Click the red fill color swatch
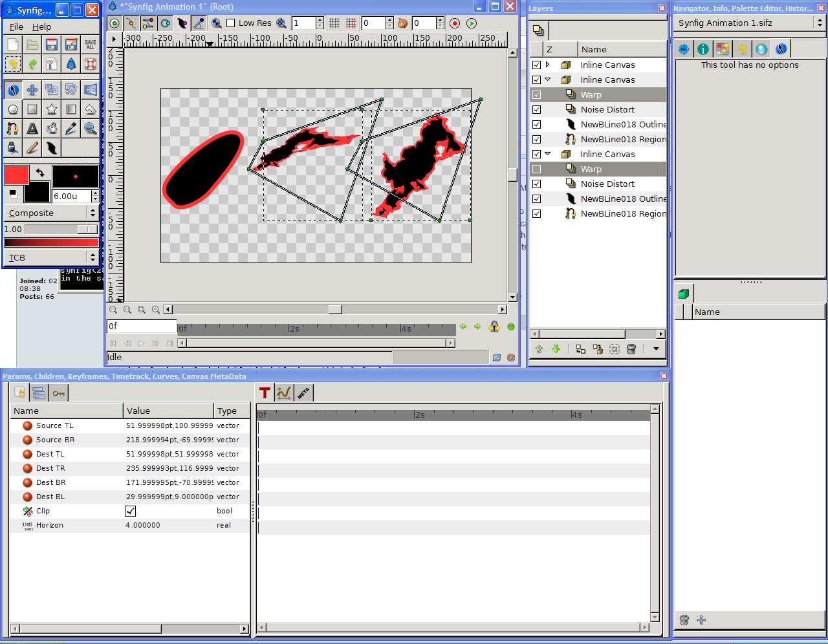Viewport: 828px width, 644px height. tap(16, 175)
